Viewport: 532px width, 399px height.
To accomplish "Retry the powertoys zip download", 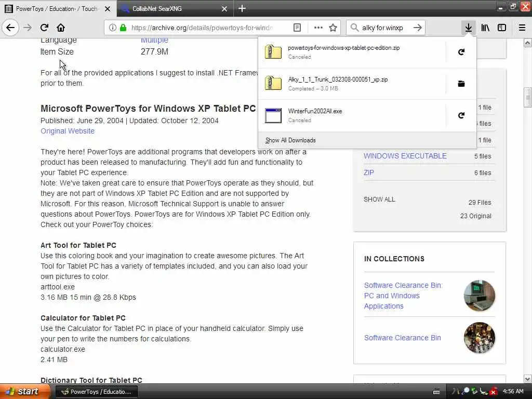I will (461, 52).
